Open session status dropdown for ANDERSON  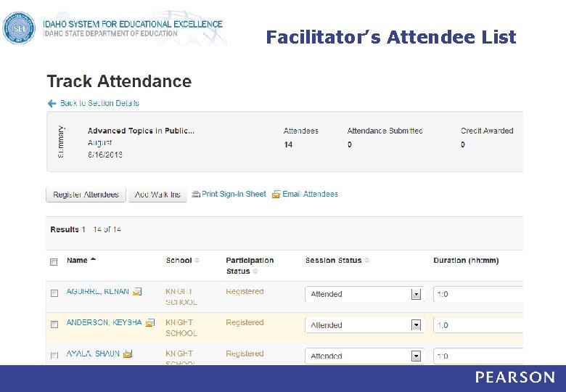coord(364,325)
